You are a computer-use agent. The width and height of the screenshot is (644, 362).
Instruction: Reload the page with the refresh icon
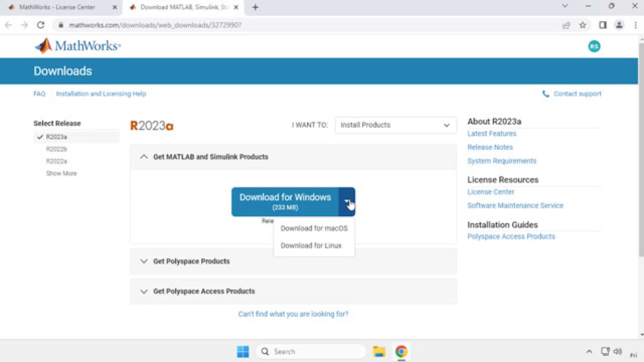pyautogui.click(x=41, y=25)
